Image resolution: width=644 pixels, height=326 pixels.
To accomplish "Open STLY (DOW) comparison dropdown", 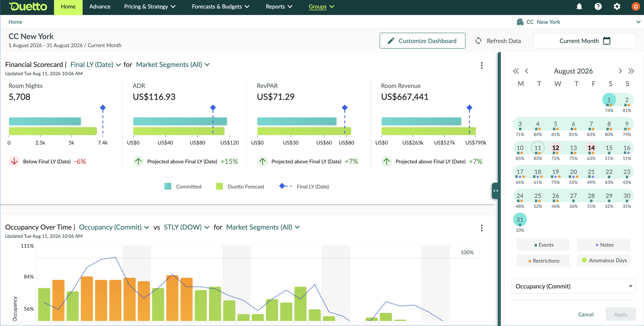I will click(186, 227).
